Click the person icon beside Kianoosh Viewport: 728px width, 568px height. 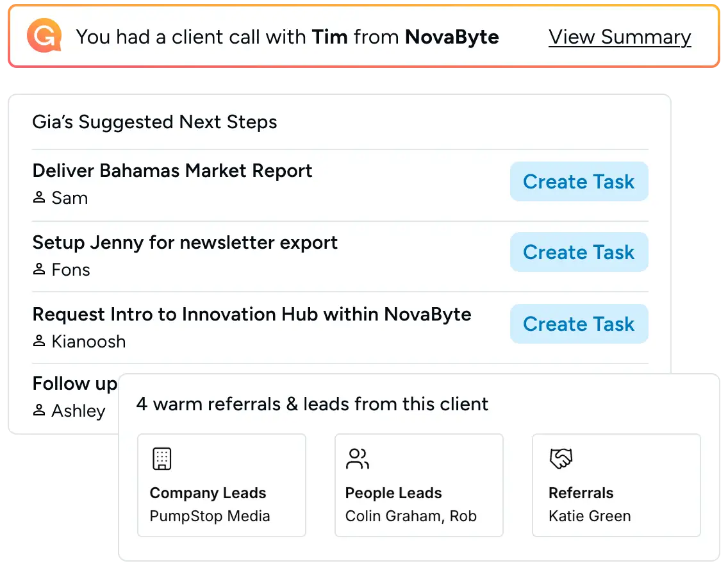coord(39,341)
